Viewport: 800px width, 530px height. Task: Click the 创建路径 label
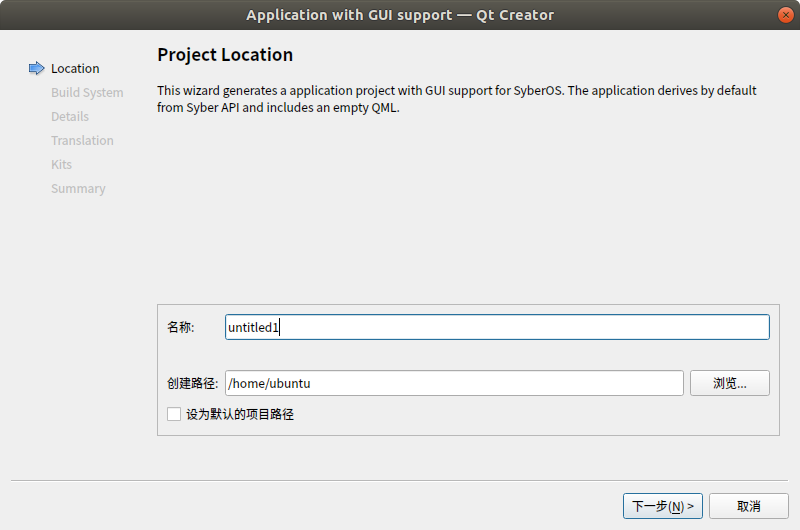click(192, 383)
